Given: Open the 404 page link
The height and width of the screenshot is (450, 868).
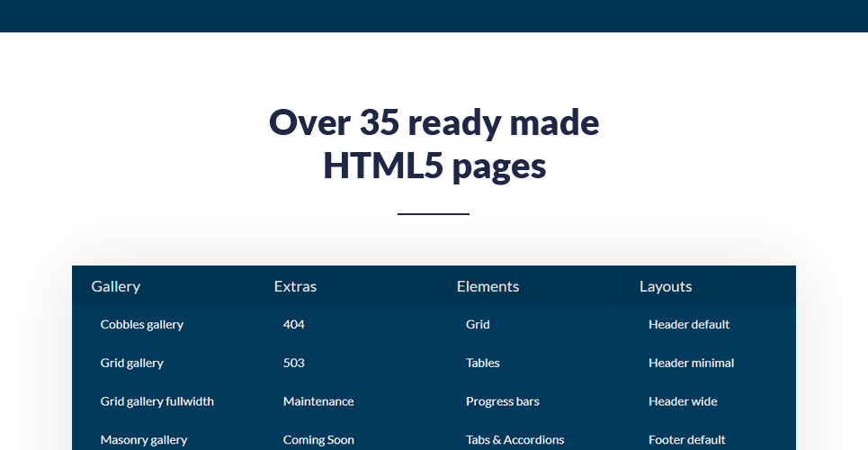Looking at the screenshot, I should coord(293,325).
